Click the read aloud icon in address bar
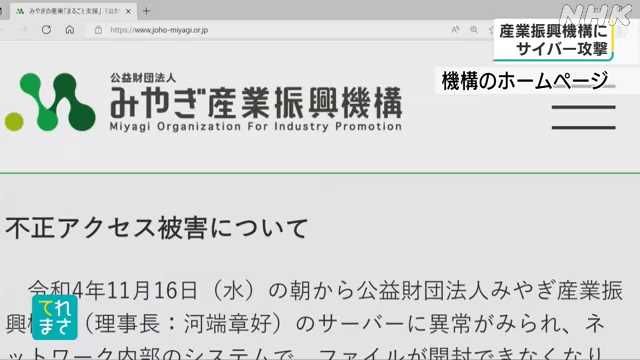The height and width of the screenshot is (360, 640). coord(456,29)
